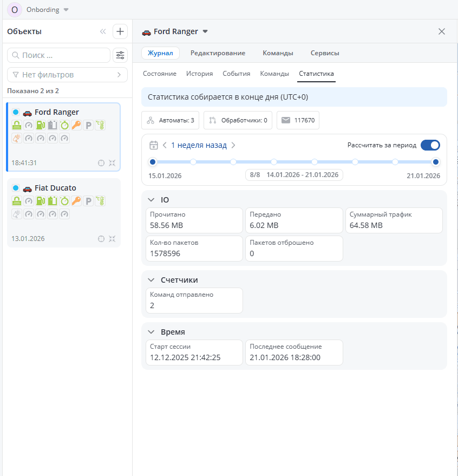Image resolution: width=458 pixels, height=476 pixels.
Task: Open the 'История' sub-tab
Action: click(199, 74)
